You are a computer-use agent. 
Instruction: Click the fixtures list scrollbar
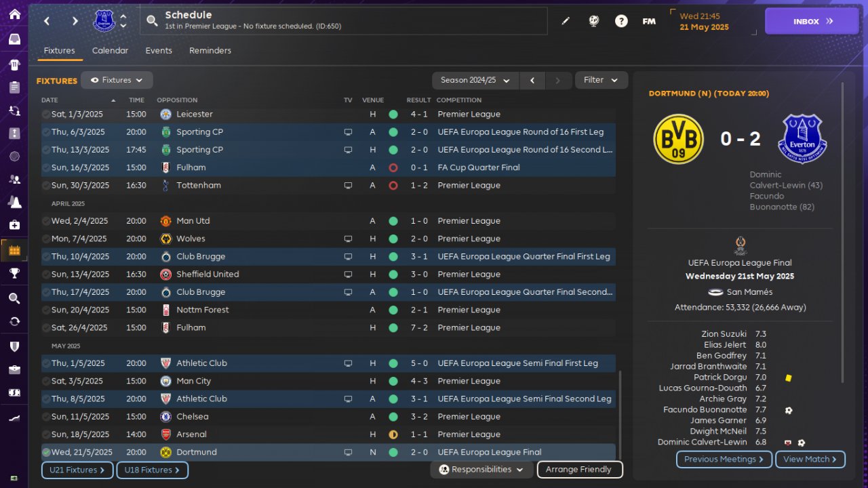[x=619, y=415]
